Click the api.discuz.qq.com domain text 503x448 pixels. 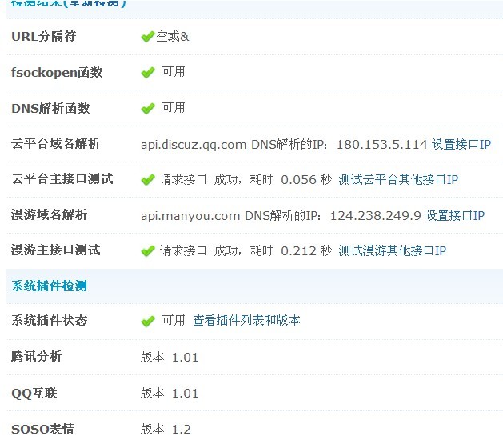coord(194,145)
